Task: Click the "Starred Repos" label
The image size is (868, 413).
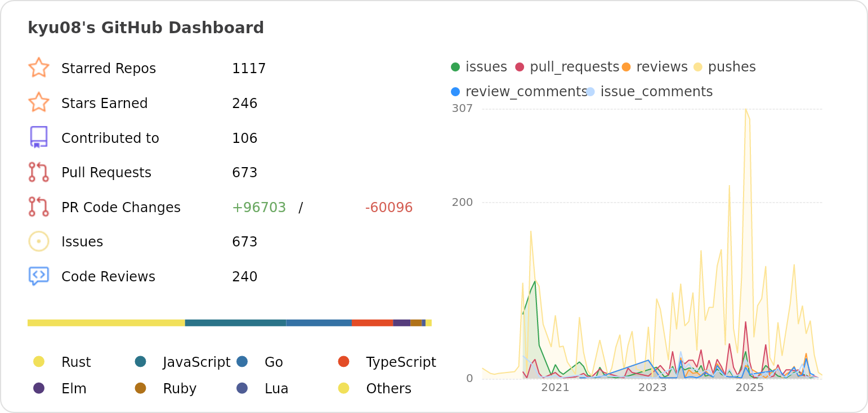Action: click(x=109, y=69)
